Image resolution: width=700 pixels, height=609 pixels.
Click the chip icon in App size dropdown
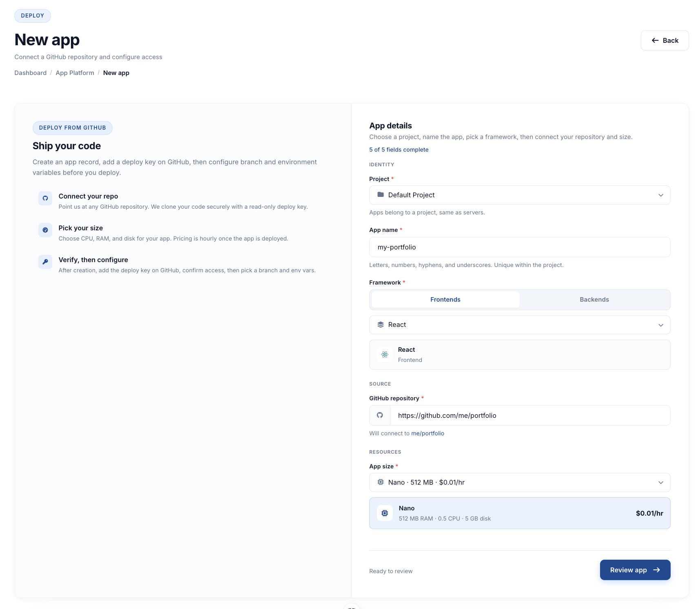pyautogui.click(x=381, y=482)
